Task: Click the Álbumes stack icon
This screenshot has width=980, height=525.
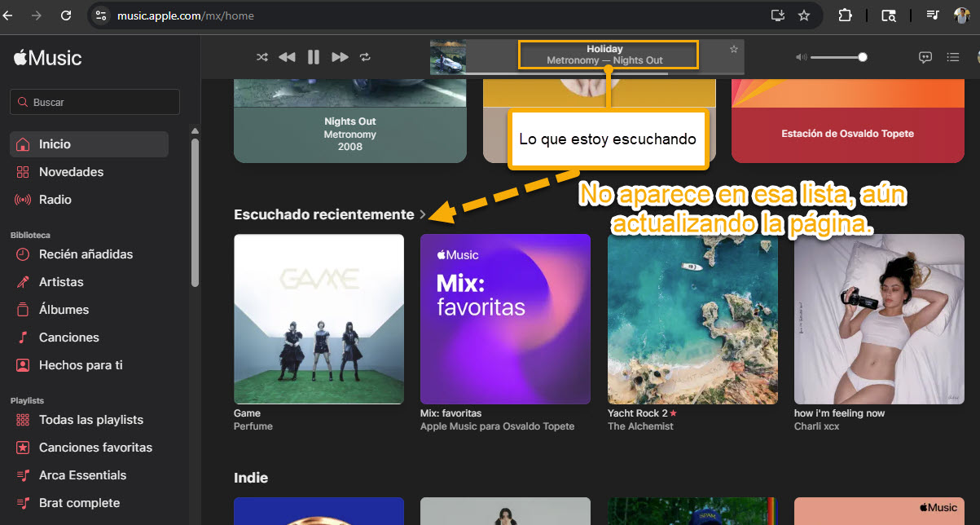Action: tap(23, 310)
